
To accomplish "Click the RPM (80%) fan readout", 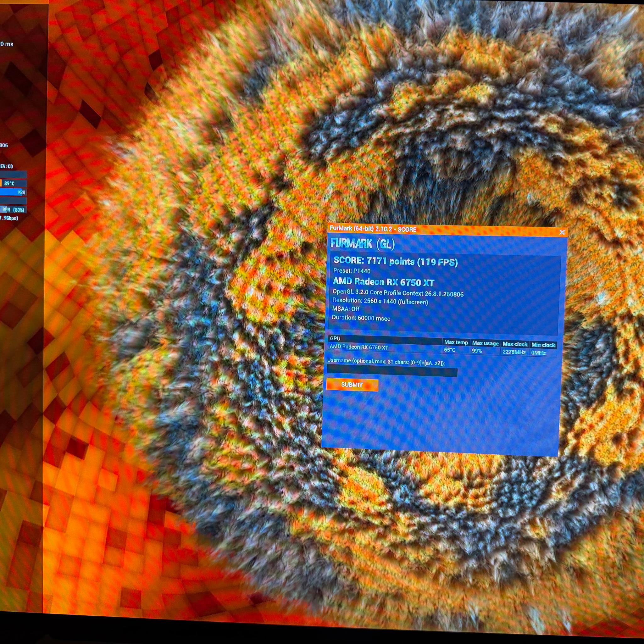I will [13, 210].
